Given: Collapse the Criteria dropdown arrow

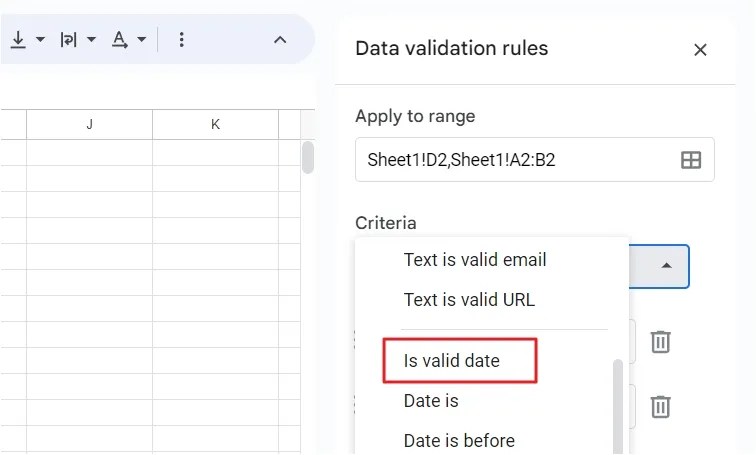Looking at the screenshot, I should coord(666,266).
